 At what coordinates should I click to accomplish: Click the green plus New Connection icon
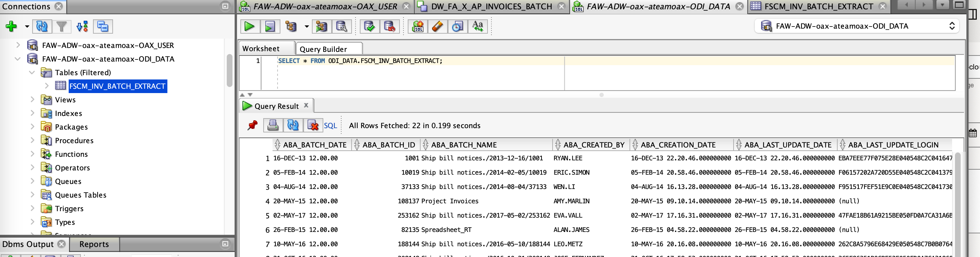click(11, 26)
